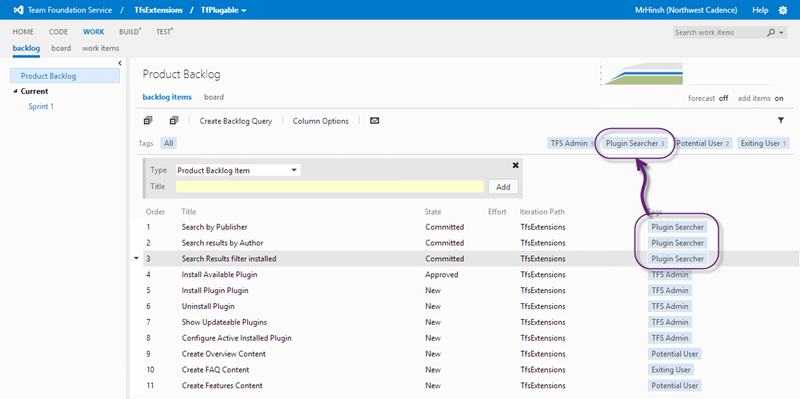Screen dimensions: 800x399
Task: Click the expand all rows icon
Action: click(148, 121)
